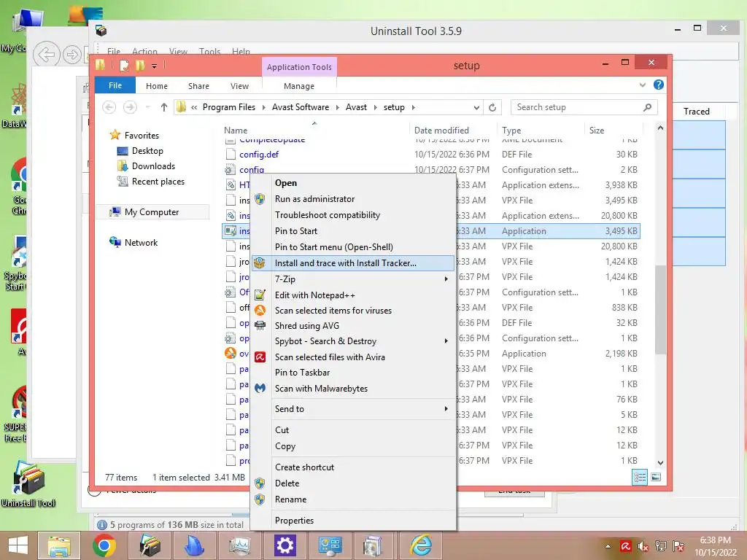Click the shield icon beside Rename
The height and width of the screenshot is (560, 747).
click(260, 499)
